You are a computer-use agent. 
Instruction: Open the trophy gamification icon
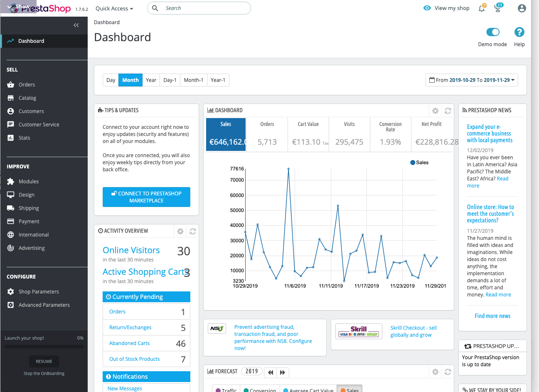point(498,8)
